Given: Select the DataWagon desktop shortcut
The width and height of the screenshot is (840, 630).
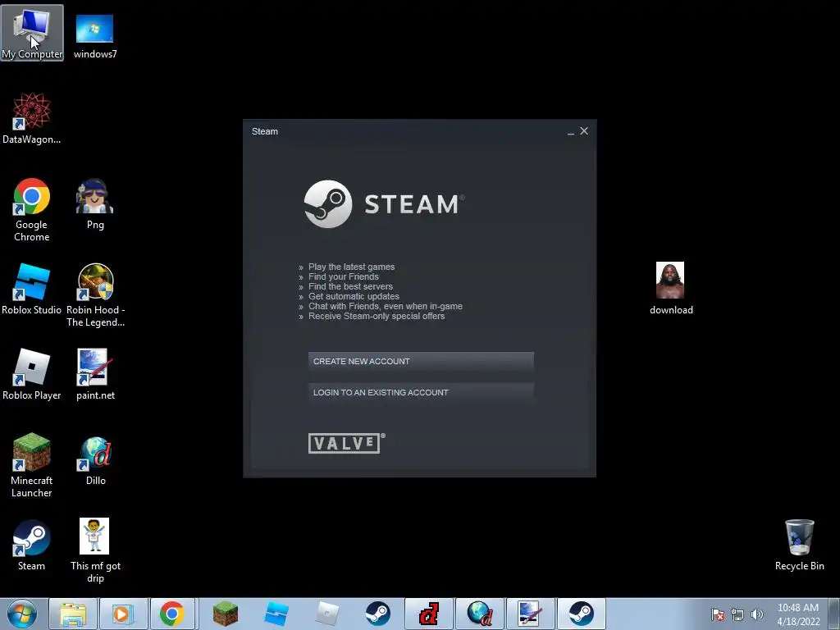Looking at the screenshot, I should click(x=32, y=118).
